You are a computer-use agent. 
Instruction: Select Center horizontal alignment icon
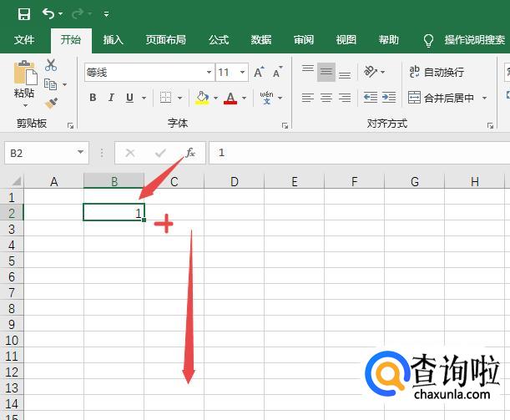pos(326,97)
